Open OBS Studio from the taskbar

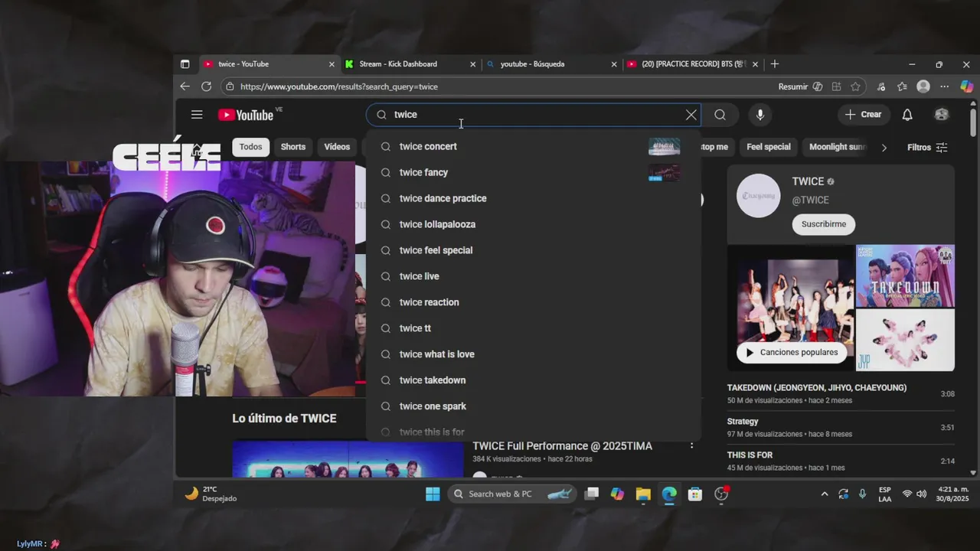(721, 494)
